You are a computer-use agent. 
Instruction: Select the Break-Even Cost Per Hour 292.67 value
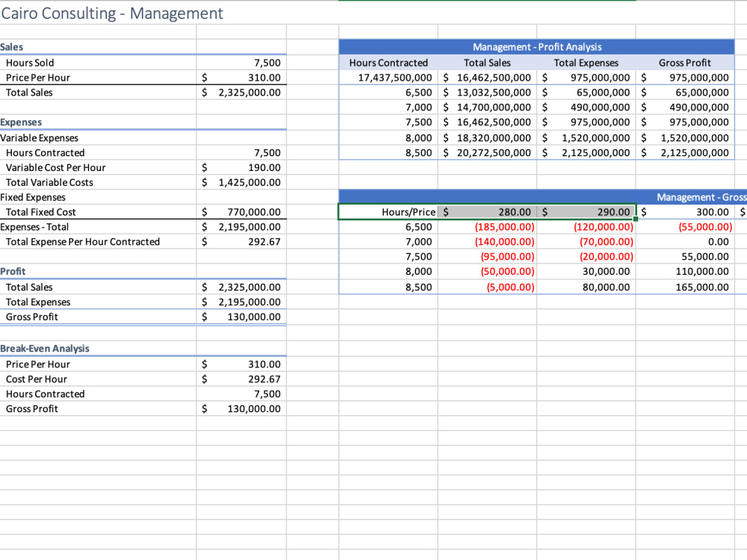[x=241, y=379]
